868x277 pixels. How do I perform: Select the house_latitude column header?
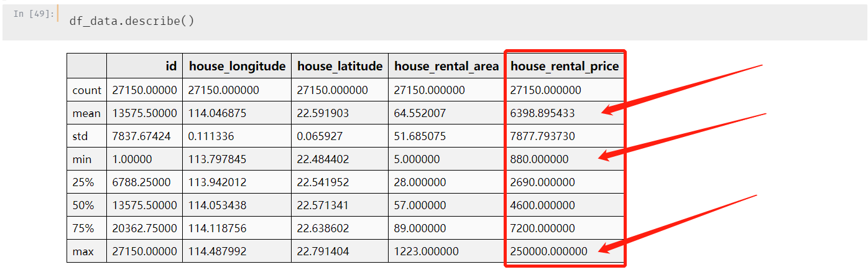[339, 66]
